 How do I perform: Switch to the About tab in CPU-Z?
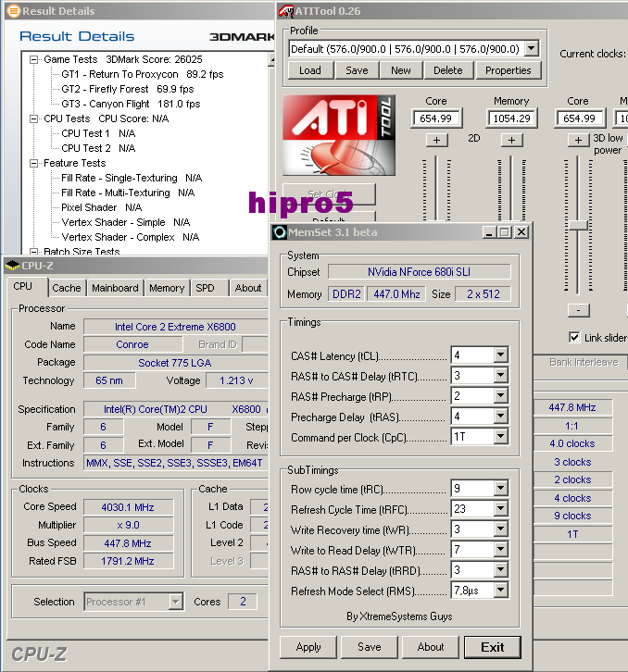(248, 288)
